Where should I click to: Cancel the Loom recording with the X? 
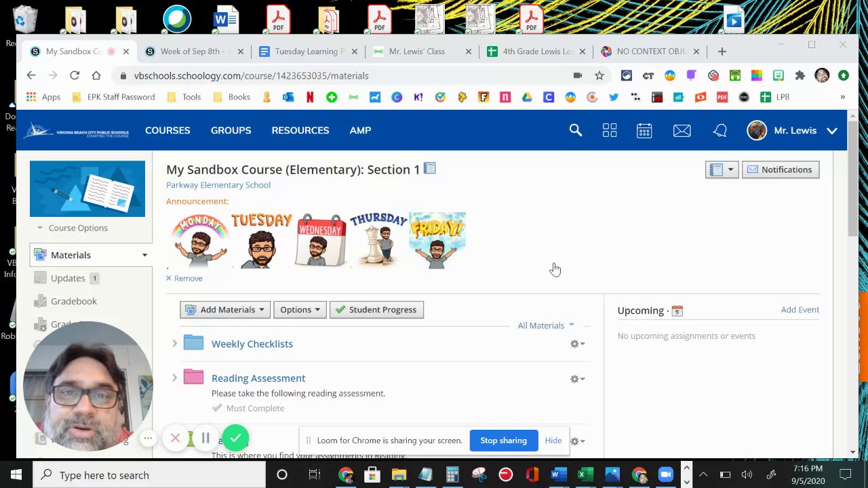pyautogui.click(x=175, y=438)
